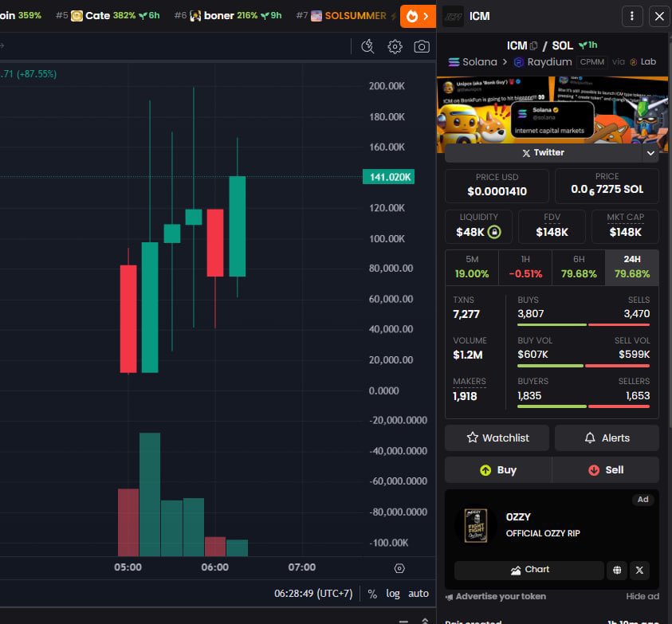Open trending token #6 boner
Image resolution: width=672 pixels, height=624 pixels.
228,16
